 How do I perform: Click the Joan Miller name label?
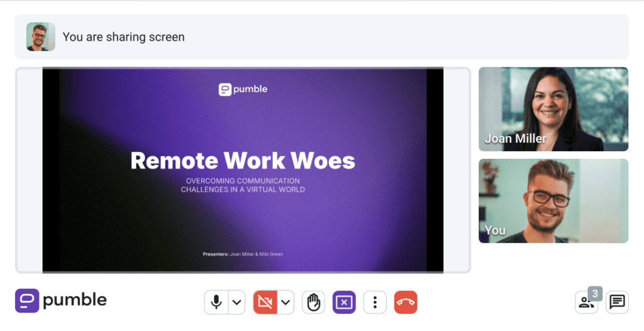coord(515,139)
